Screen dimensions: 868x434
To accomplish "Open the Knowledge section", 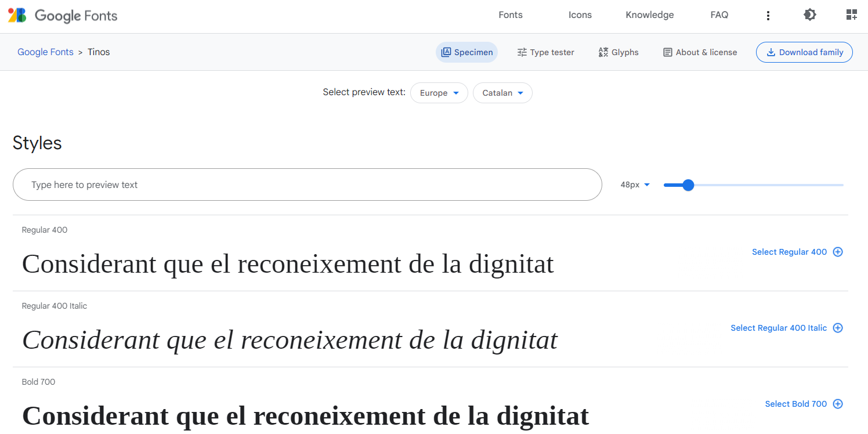I will tap(649, 15).
